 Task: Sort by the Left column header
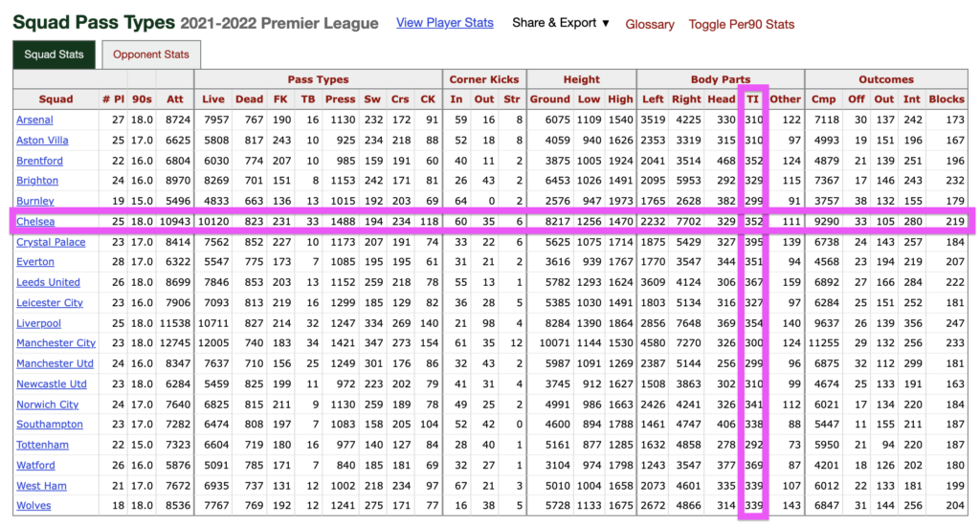653,99
